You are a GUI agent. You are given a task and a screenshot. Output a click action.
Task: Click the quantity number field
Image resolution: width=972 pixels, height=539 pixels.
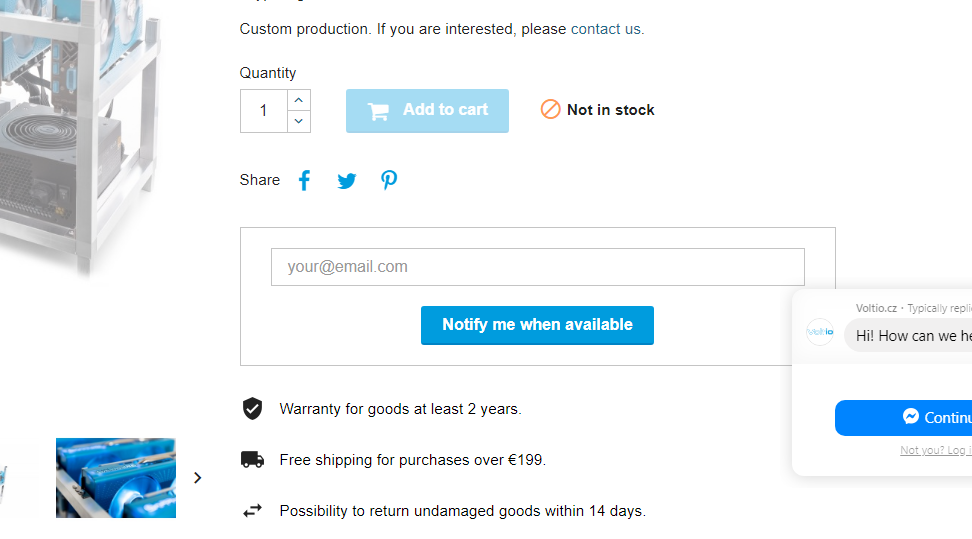pos(264,111)
